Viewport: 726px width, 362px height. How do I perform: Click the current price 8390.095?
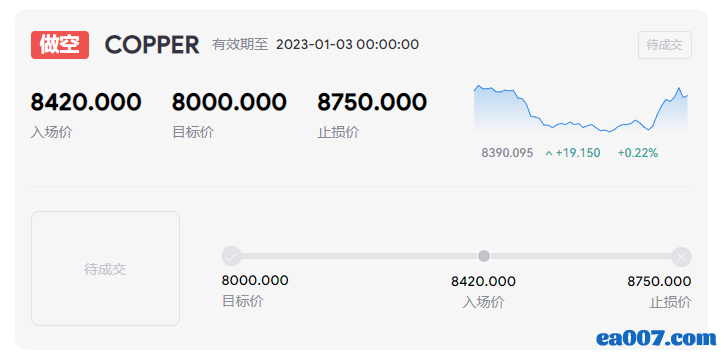click(507, 153)
